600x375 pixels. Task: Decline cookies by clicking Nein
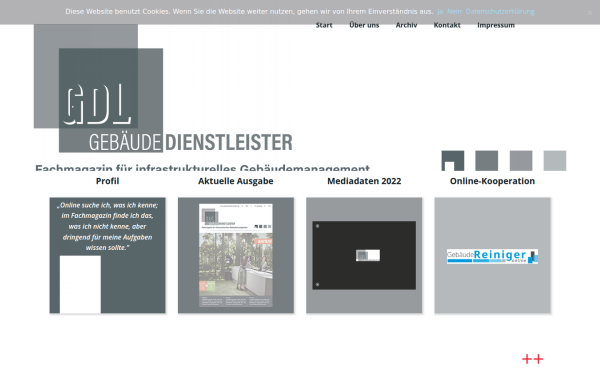pos(454,11)
